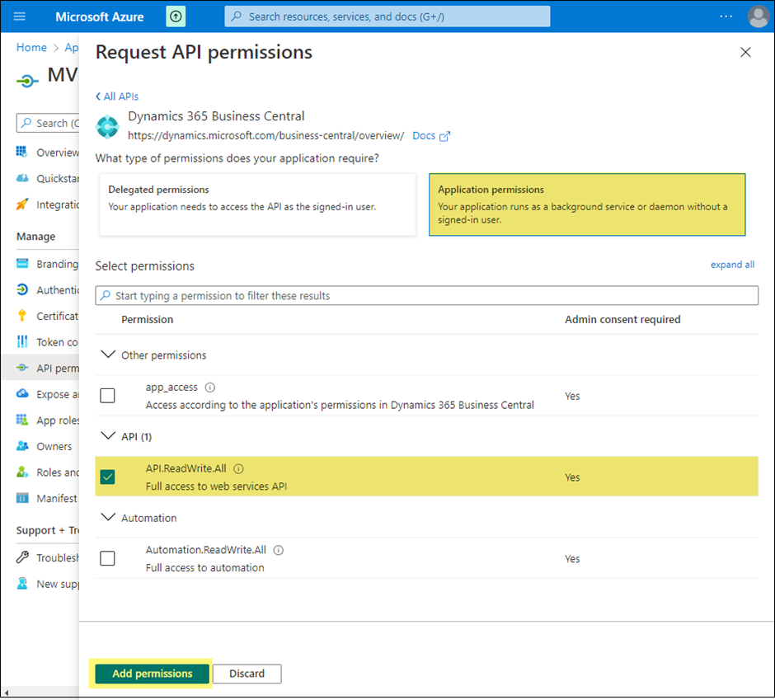Screen dimensions: 775x700
Task: Check the Automation.ReadWrite.All checkbox
Action: pyautogui.click(x=107, y=559)
